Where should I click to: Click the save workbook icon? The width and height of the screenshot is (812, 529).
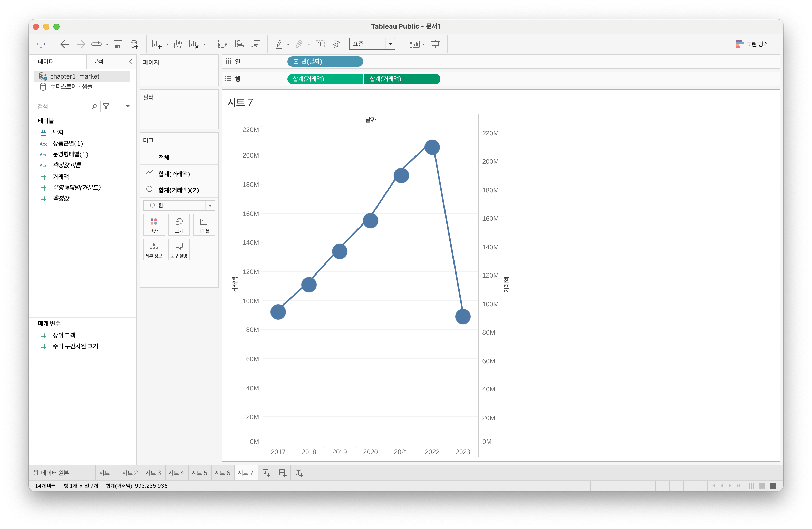coord(118,44)
